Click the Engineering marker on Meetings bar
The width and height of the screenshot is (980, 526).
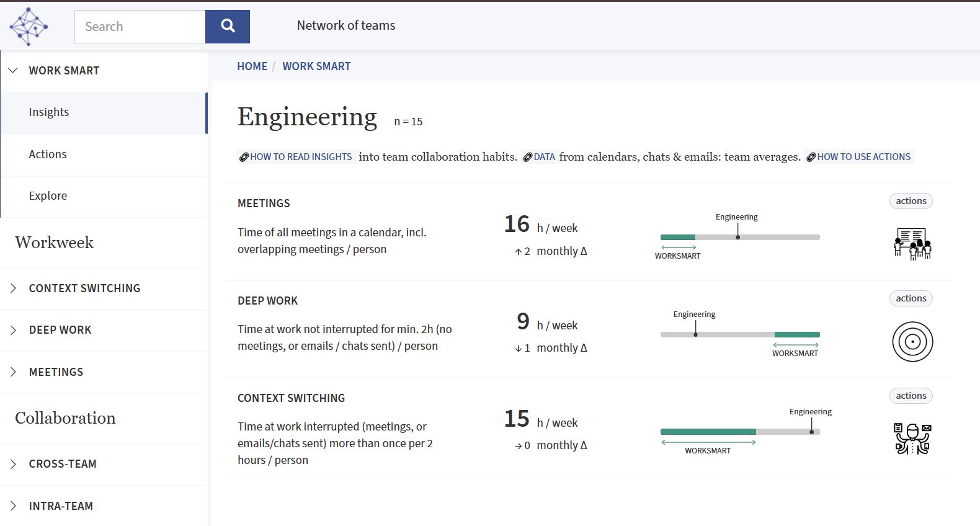coord(737,236)
